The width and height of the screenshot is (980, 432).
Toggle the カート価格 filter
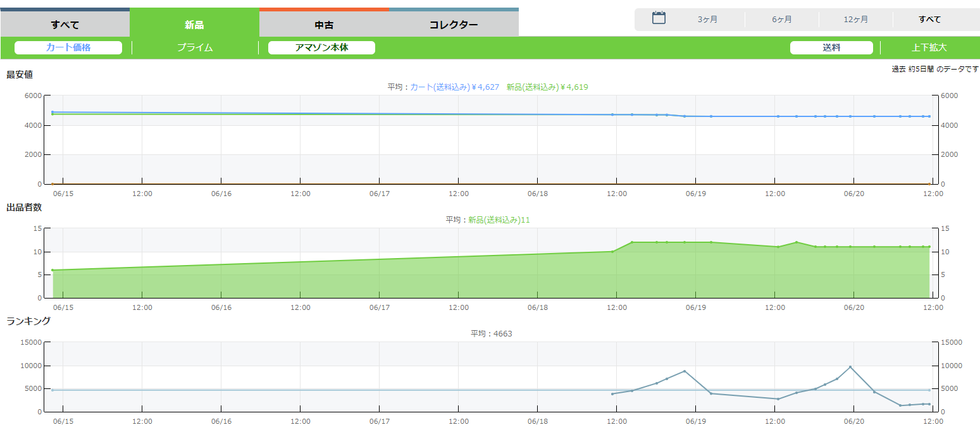[68, 47]
